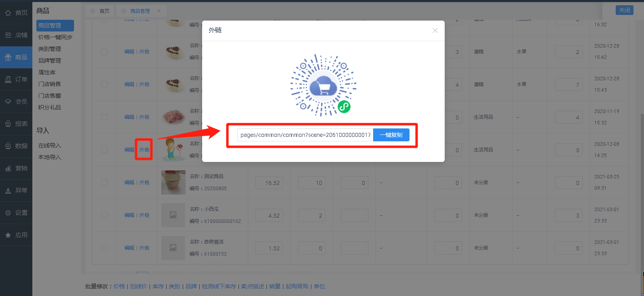Open the 设置 sidebar section
Screen dimensions: 644x296
pos(16,213)
